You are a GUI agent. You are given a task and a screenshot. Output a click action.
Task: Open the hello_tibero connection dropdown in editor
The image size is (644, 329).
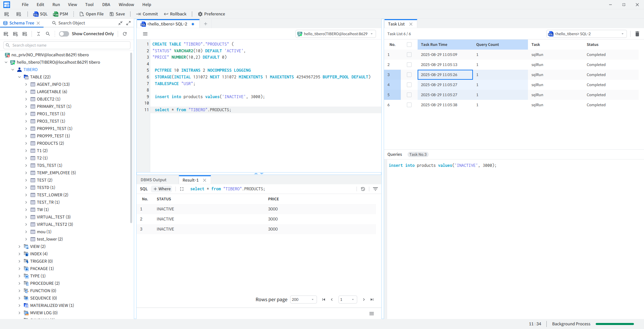pos(335,34)
